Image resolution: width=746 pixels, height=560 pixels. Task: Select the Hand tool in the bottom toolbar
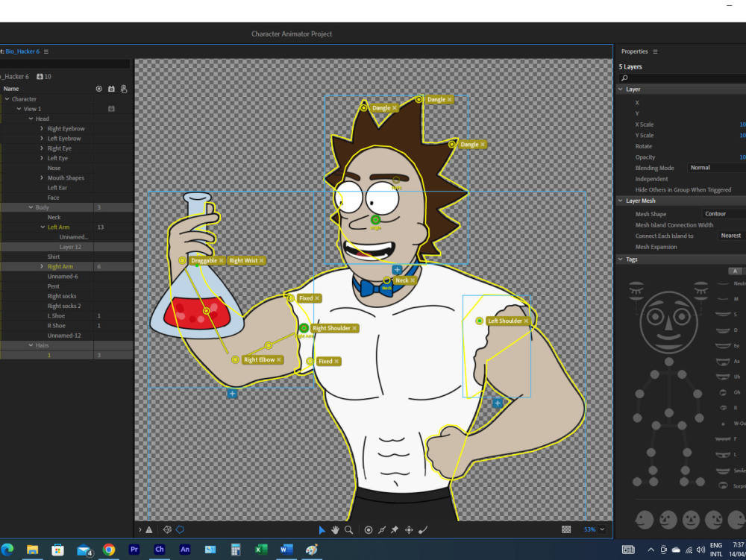333,529
